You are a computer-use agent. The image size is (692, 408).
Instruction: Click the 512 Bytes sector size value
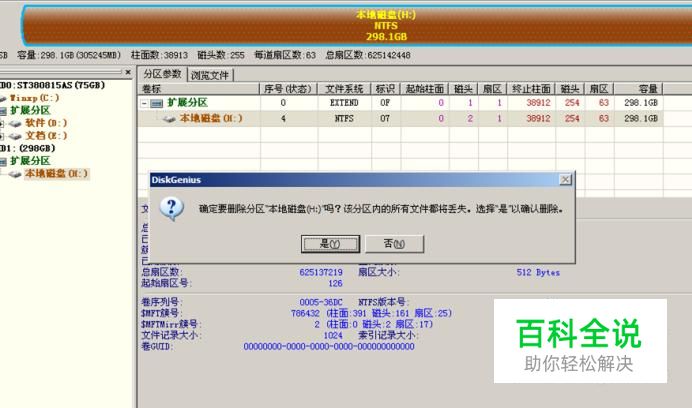pos(538,272)
